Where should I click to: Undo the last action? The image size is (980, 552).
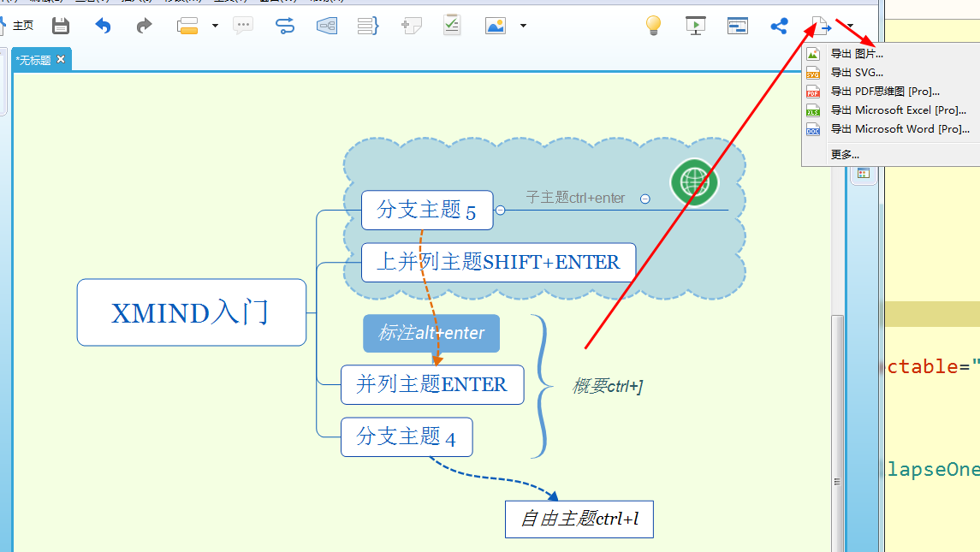pos(103,26)
